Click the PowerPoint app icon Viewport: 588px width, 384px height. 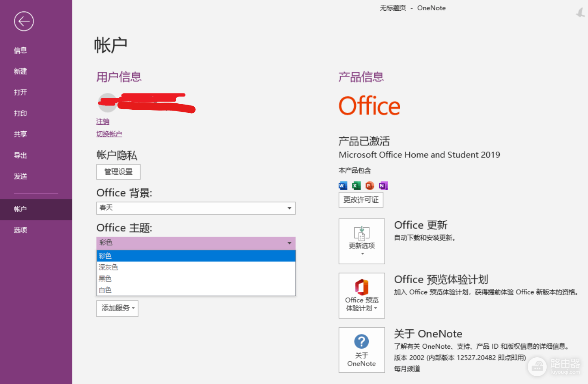(x=370, y=186)
